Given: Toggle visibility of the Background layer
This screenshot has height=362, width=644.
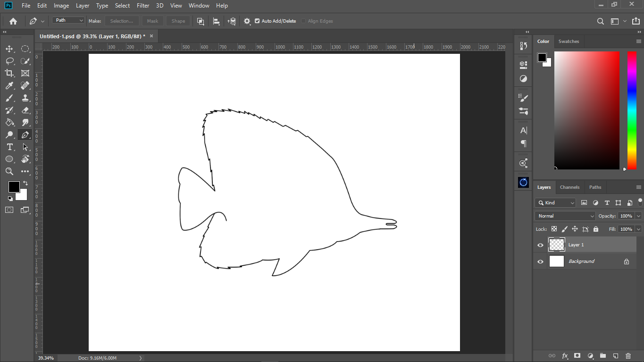Looking at the screenshot, I should coord(540,261).
